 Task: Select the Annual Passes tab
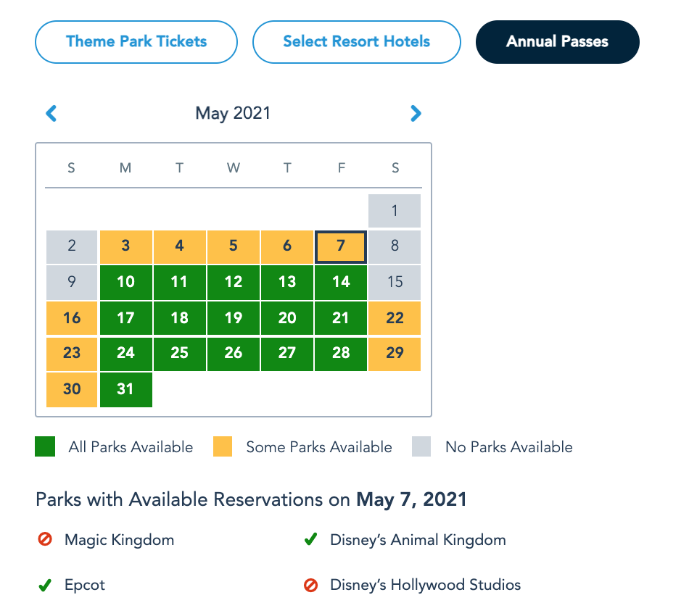(557, 41)
